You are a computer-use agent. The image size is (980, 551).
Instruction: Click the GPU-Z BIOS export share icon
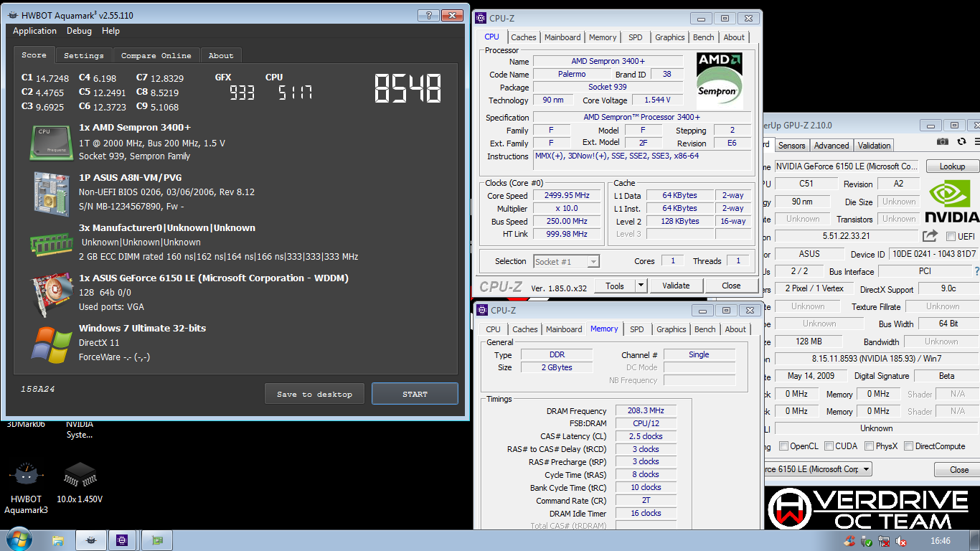coord(930,235)
